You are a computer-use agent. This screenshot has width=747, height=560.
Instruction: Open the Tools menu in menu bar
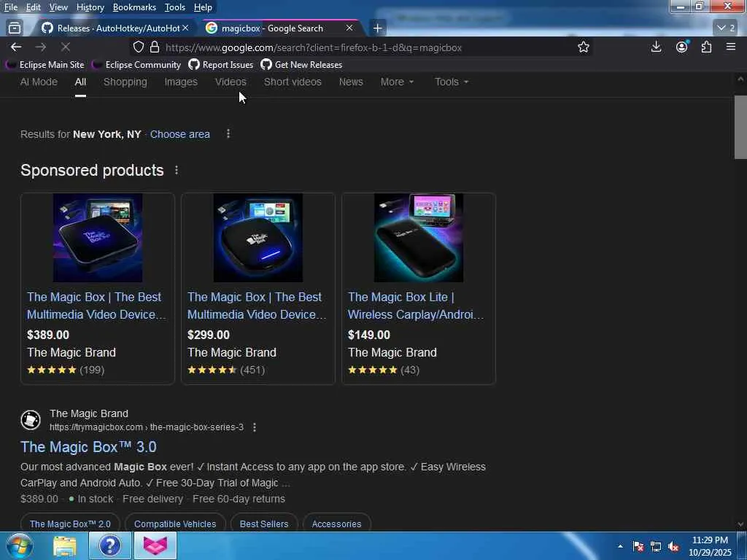coord(175,7)
